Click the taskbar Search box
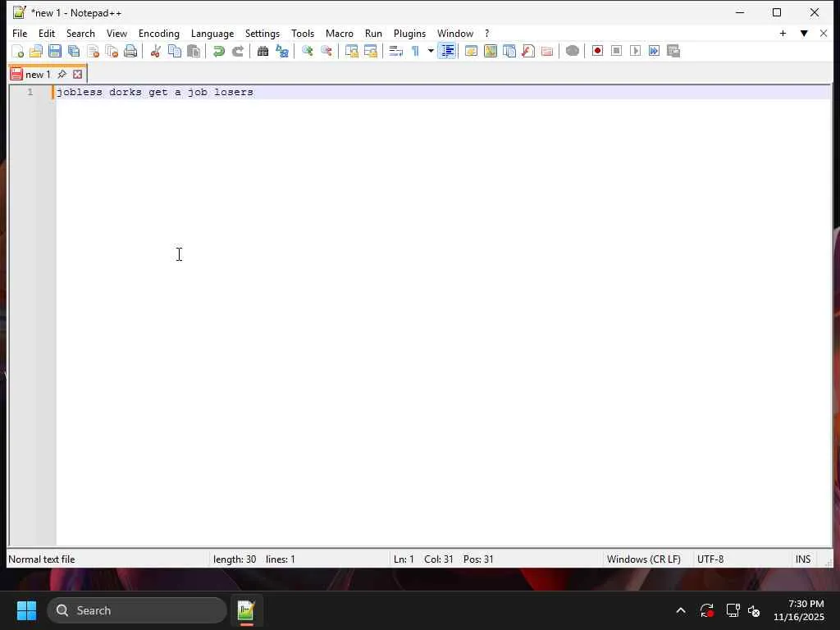 point(137,610)
